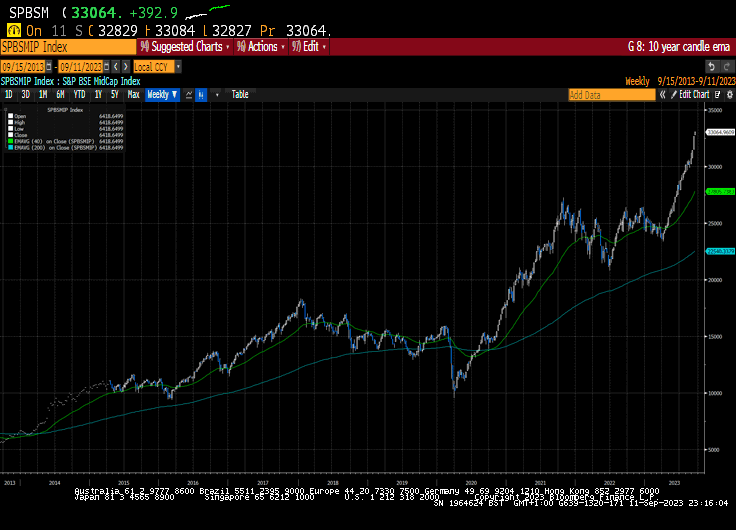
Task: Click the 09/11/2023 end date field
Action: tap(81, 67)
